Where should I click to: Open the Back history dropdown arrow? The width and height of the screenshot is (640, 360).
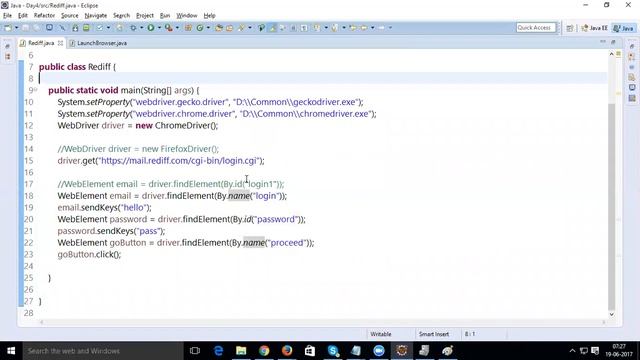[x=372, y=28]
